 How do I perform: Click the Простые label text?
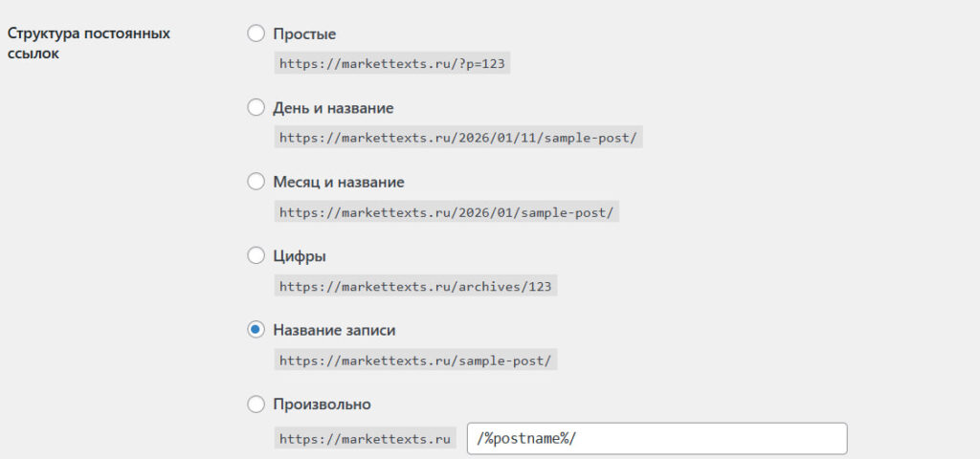[x=304, y=33]
